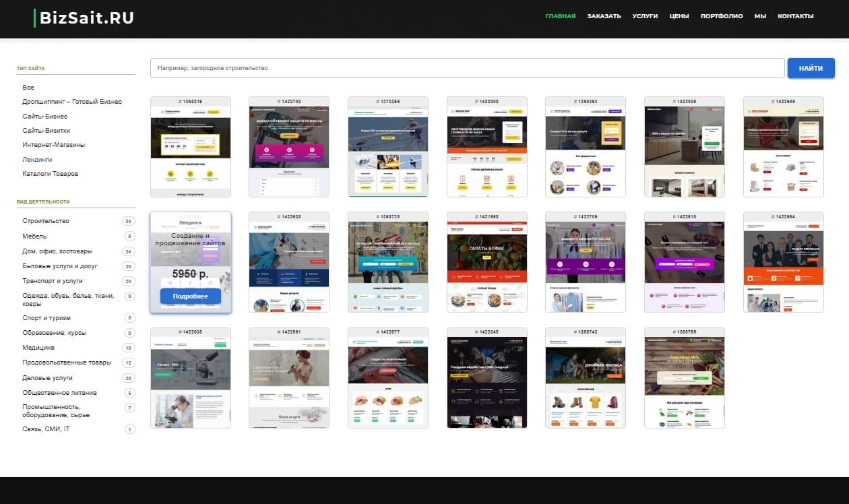The height and width of the screenshot is (504, 849).
Task: Filter by Интернет-Магазины site type
Action: (53, 145)
